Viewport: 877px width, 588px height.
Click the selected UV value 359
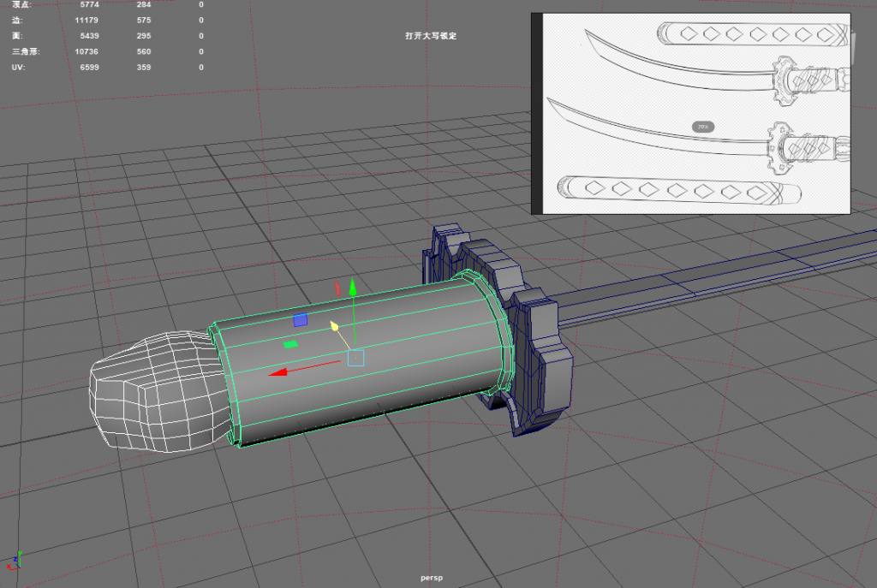point(144,67)
